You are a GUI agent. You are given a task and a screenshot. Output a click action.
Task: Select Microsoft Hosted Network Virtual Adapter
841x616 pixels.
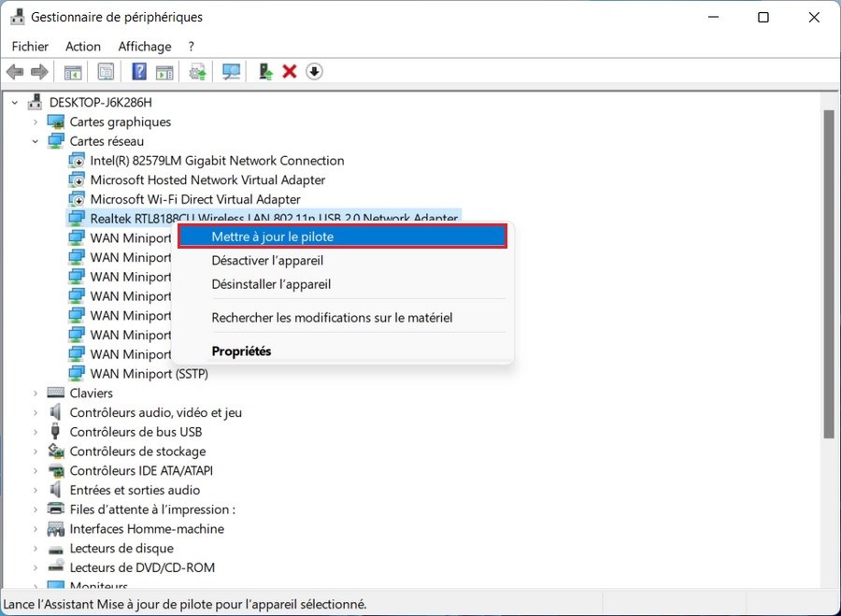[207, 179]
